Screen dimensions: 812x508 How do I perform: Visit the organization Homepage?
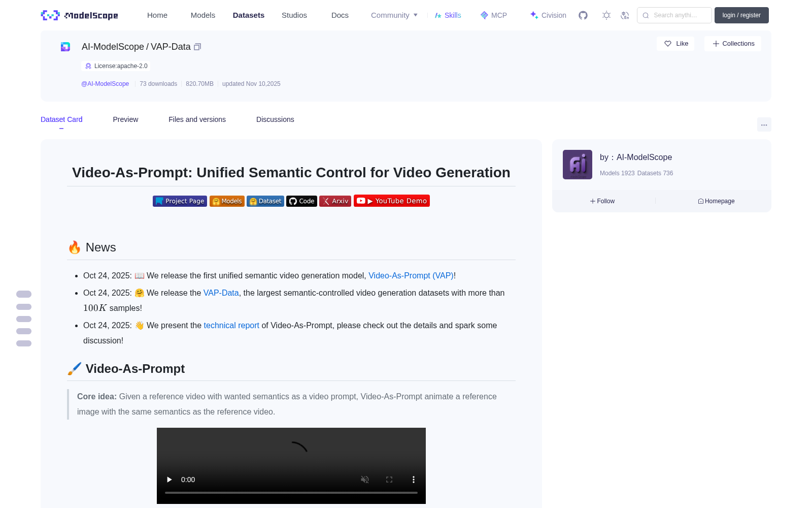click(x=716, y=201)
